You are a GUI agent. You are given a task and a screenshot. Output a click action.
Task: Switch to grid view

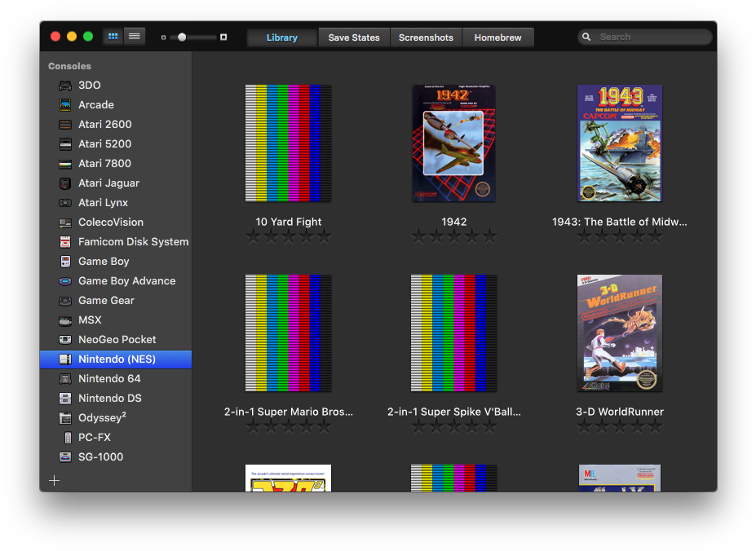pos(113,37)
